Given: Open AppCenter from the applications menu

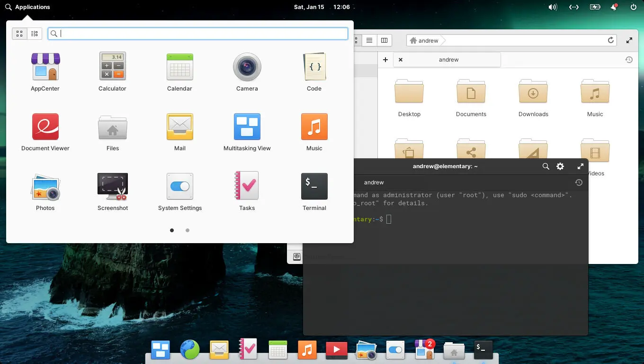Looking at the screenshot, I should (x=45, y=72).
